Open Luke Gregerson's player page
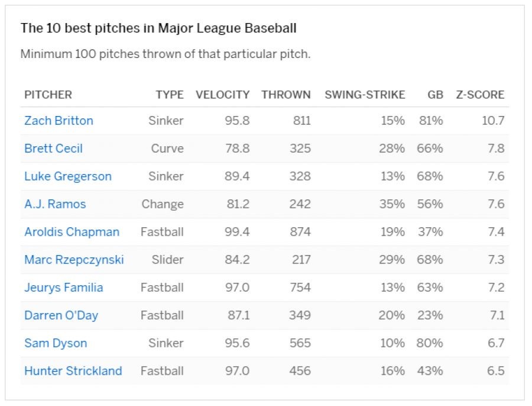The image size is (532, 406). coord(67,176)
